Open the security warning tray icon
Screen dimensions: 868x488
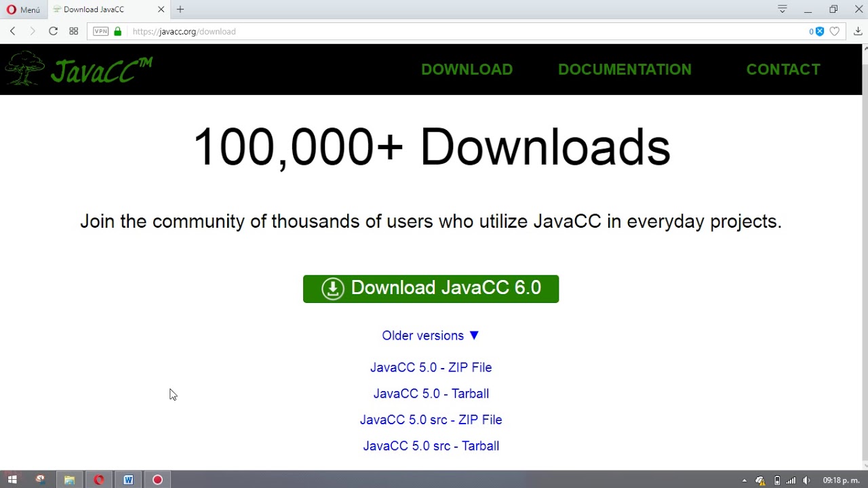click(760, 481)
